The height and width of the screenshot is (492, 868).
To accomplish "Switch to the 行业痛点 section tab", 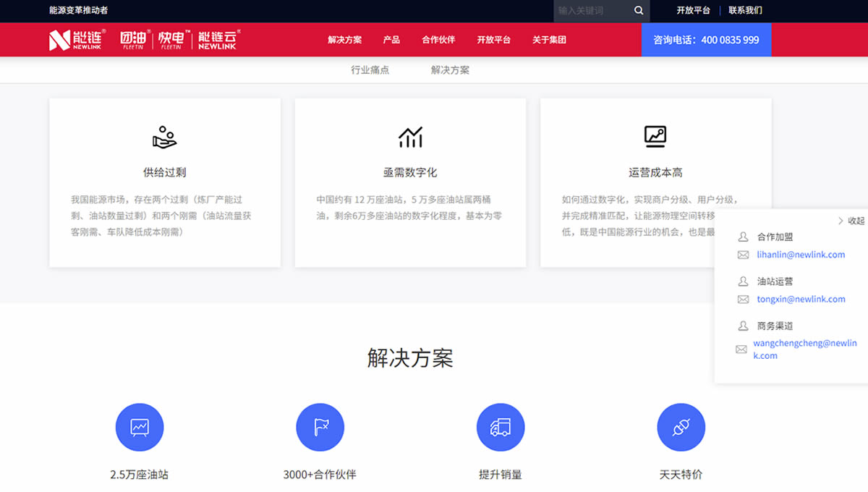I will point(370,70).
